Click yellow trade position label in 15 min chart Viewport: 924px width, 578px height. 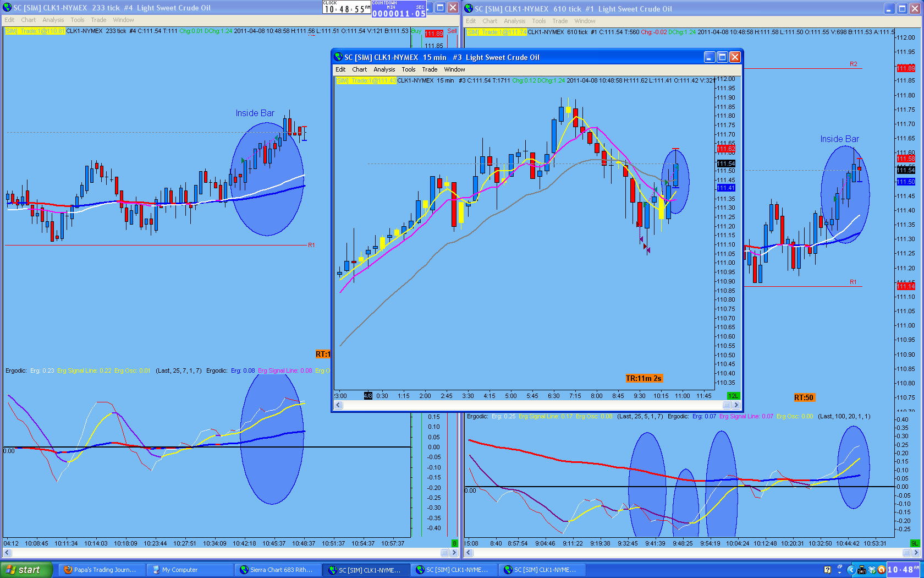[366, 80]
